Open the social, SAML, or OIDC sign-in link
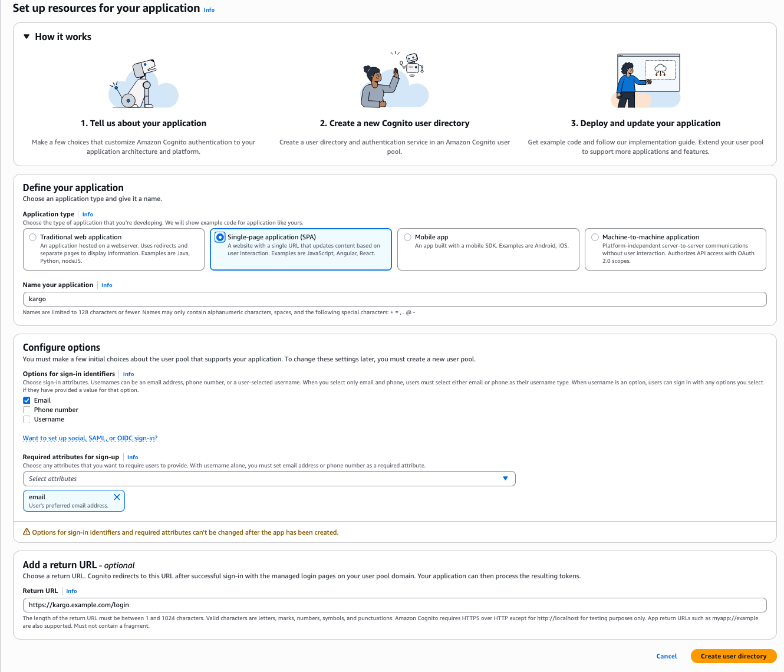Image resolution: width=784 pixels, height=672 pixels. (90, 438)
